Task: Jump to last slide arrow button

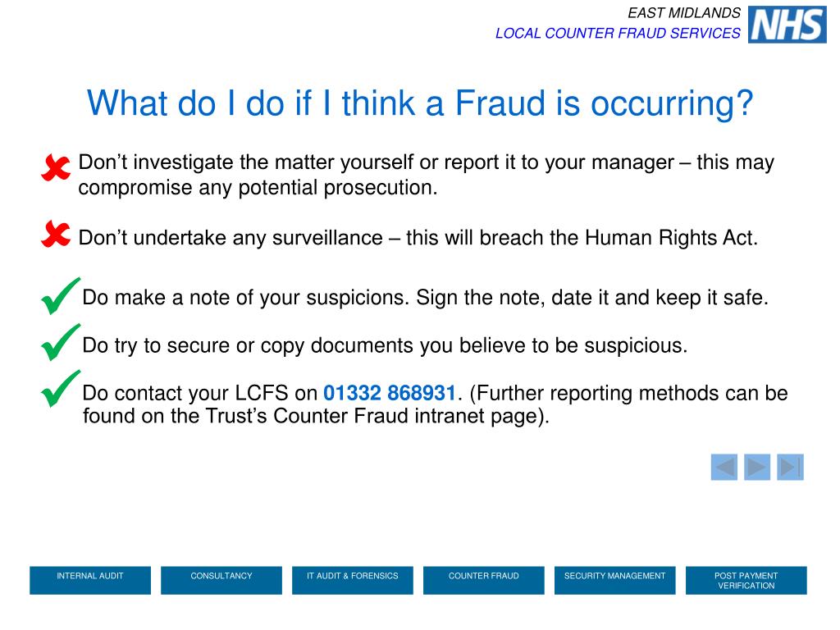Action: coord(790,467)
